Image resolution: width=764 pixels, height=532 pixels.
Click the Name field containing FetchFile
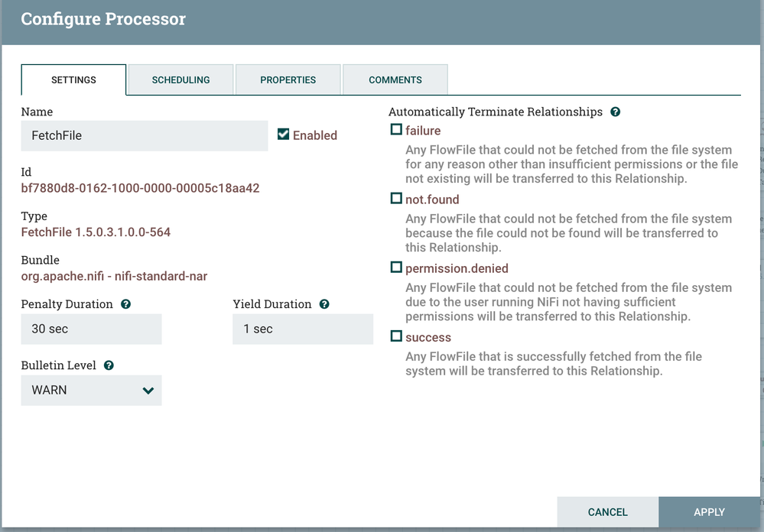[x=145, y=135]
